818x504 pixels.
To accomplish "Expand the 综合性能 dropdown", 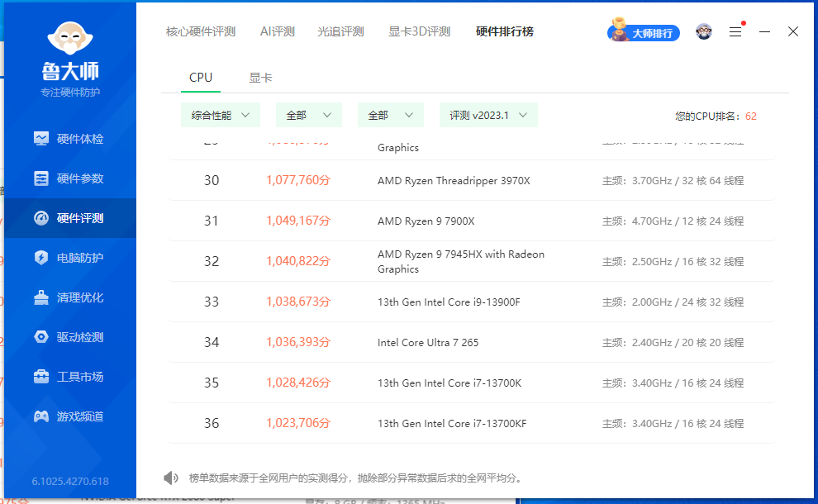I will click(x=220, y=116).
